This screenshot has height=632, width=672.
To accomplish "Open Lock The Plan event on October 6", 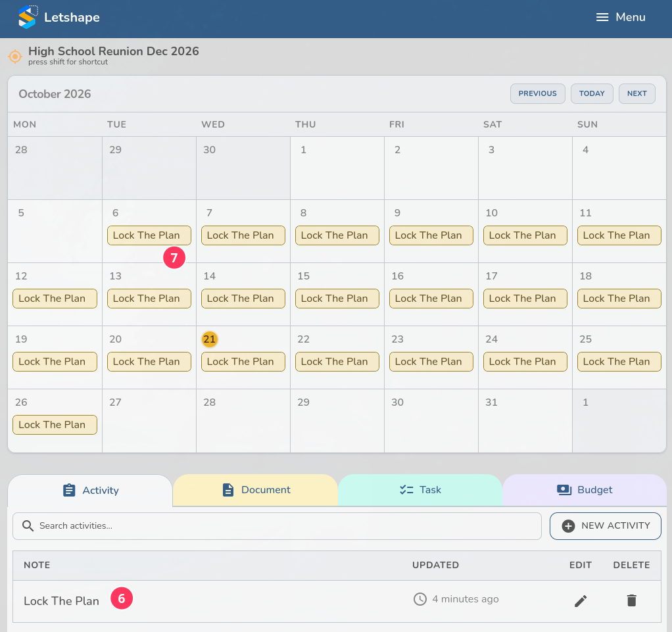I will pyautogui.click(x=149, y=235).
